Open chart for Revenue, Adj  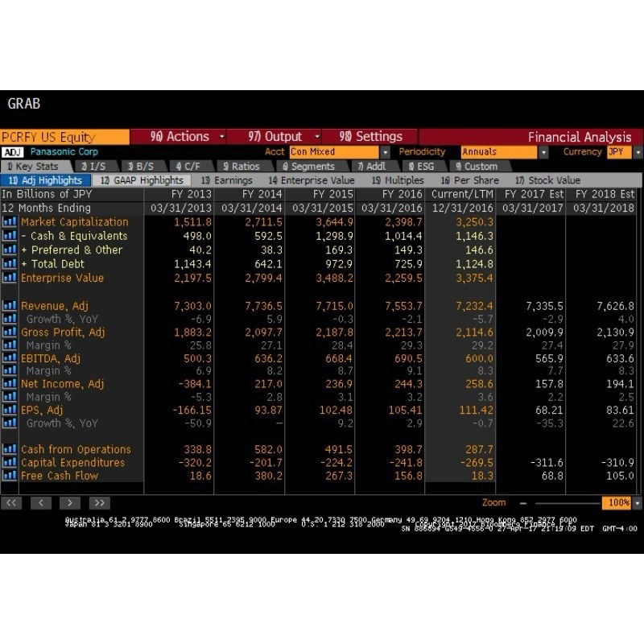pos(9,305)
